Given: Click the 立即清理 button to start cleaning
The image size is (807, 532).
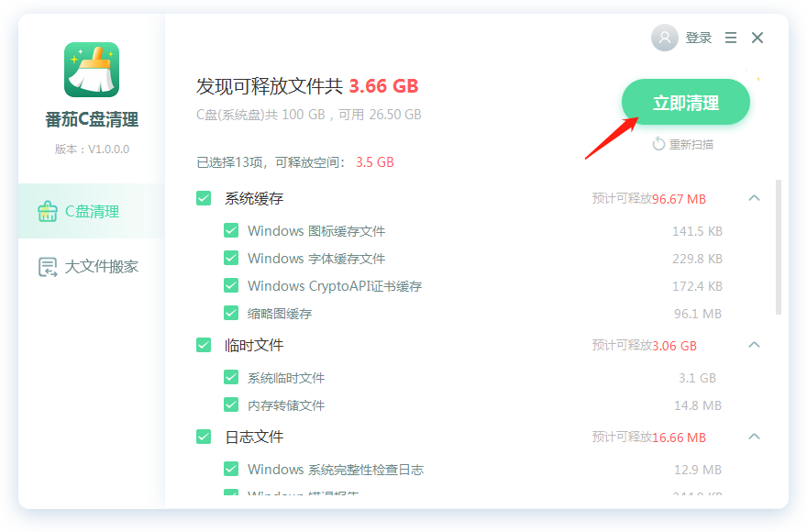Looking at the screenshot, I should point(685,102).
